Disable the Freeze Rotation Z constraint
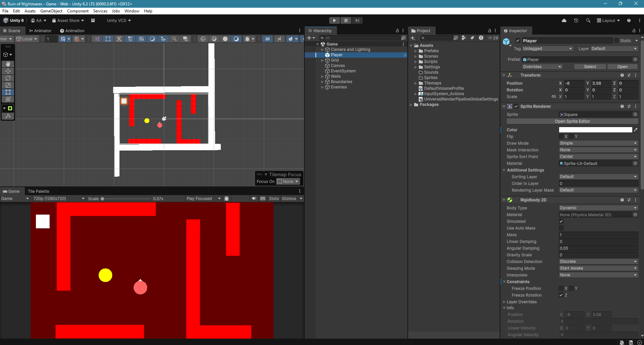The height and width of the screenshot is (345, 644). pos(561,295)
